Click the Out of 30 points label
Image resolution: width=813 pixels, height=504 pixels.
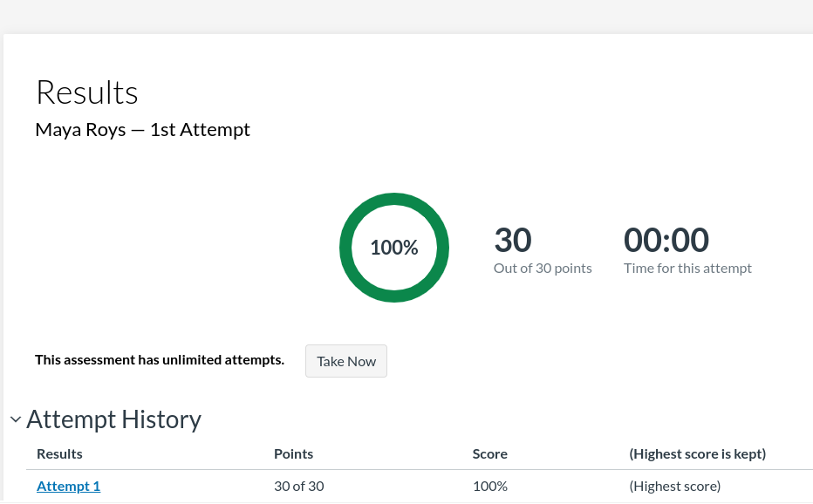[543, 269]
